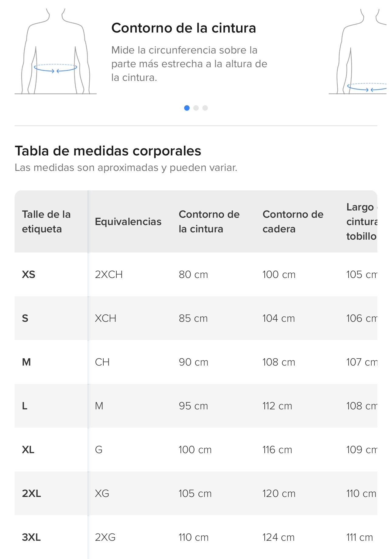
Task: Tap the partially cut-off "Largo cintura tobillo" header
Action: pyautogui.click(x=362, y=221)
